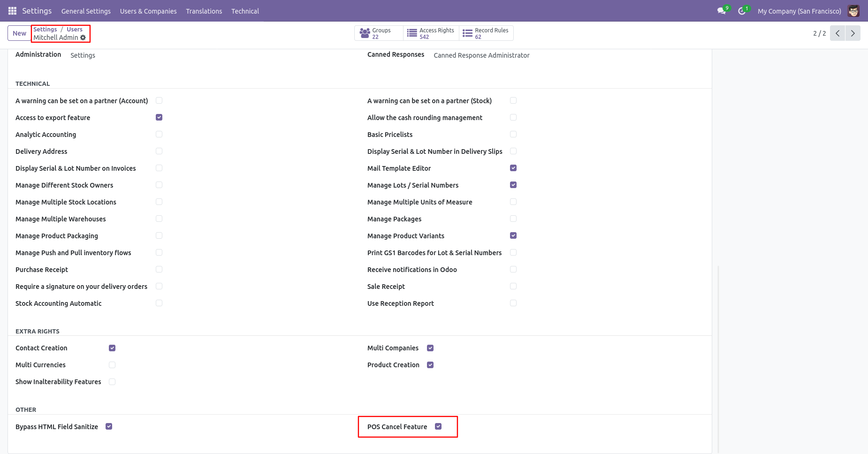Toggle the POS Cancel Feature checkbox
The width and height of the screenshot is (868, 454).
click(438, 426)
